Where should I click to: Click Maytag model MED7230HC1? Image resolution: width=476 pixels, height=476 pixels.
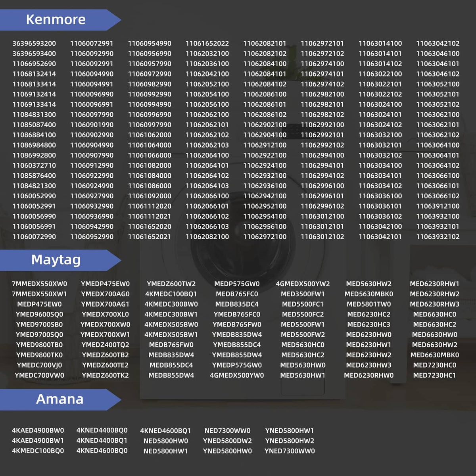click(434, 375)
